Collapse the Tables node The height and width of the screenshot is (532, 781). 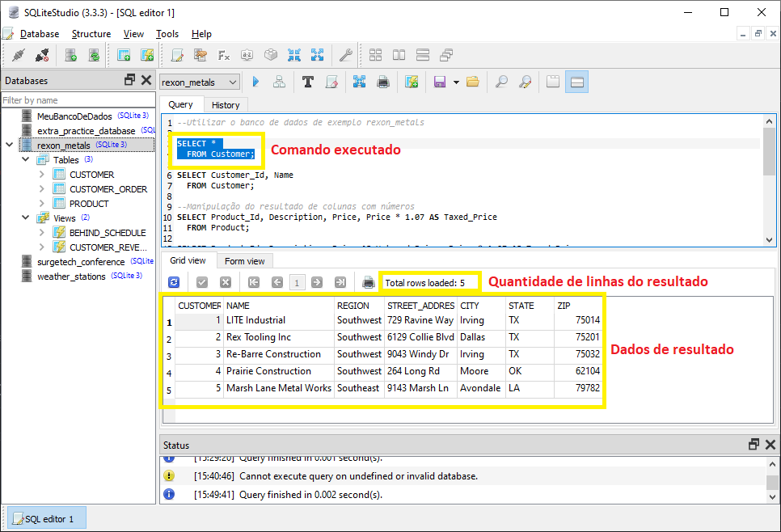coord(25,159)
